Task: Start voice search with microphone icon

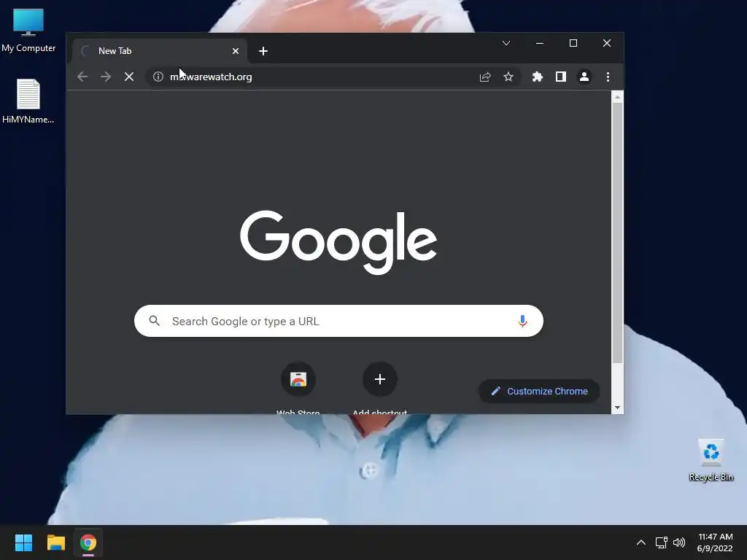Action: [x=522, y=321]
